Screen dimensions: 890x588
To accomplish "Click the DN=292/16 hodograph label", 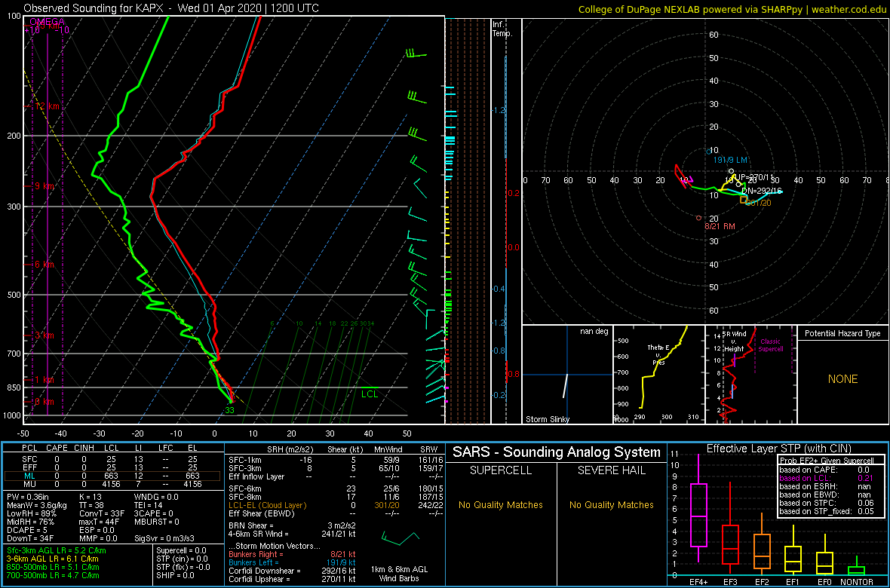I will point(762,190).
